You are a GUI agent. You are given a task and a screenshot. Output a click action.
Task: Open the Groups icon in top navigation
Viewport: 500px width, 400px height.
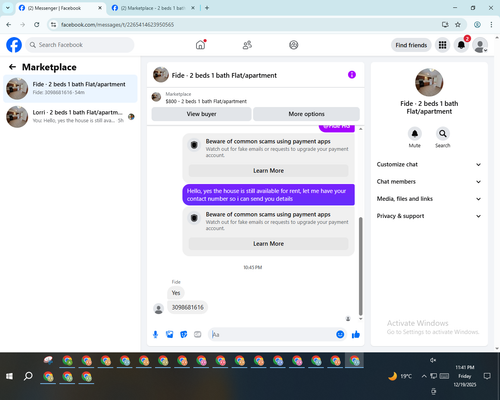(294, 45)
